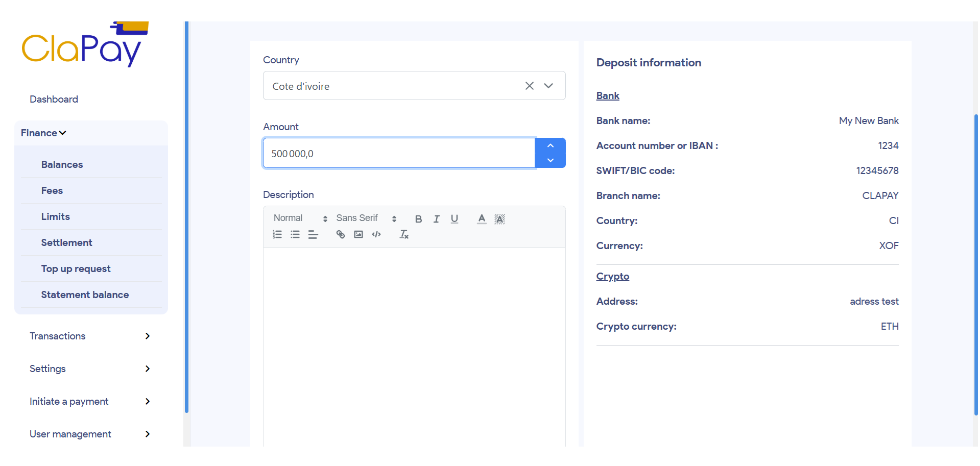
Task: Insert an image into the description
Action: click(358, 235)
